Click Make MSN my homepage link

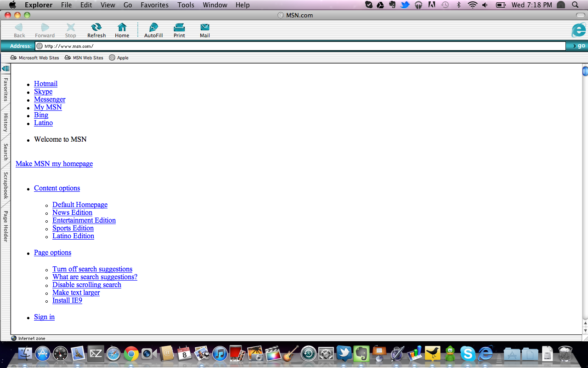54,164
